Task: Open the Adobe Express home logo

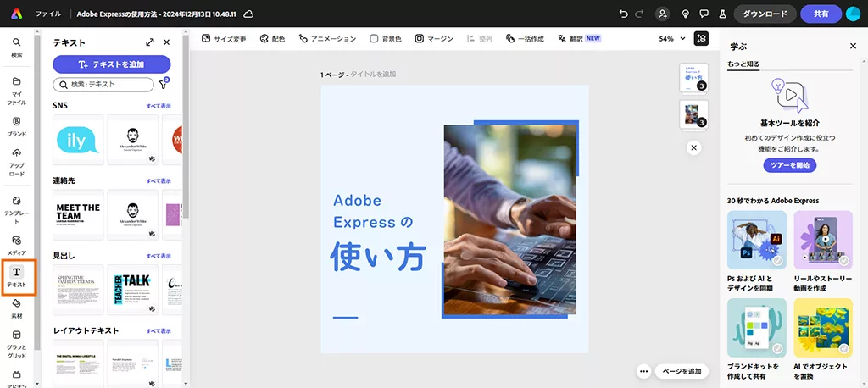Action: coord(17,14)
